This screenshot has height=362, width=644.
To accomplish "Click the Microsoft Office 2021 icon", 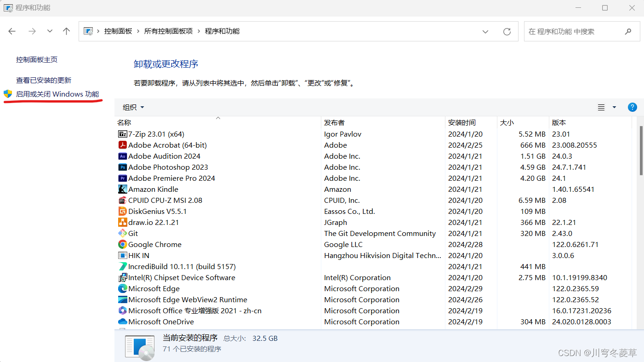I will pos(122,311).
